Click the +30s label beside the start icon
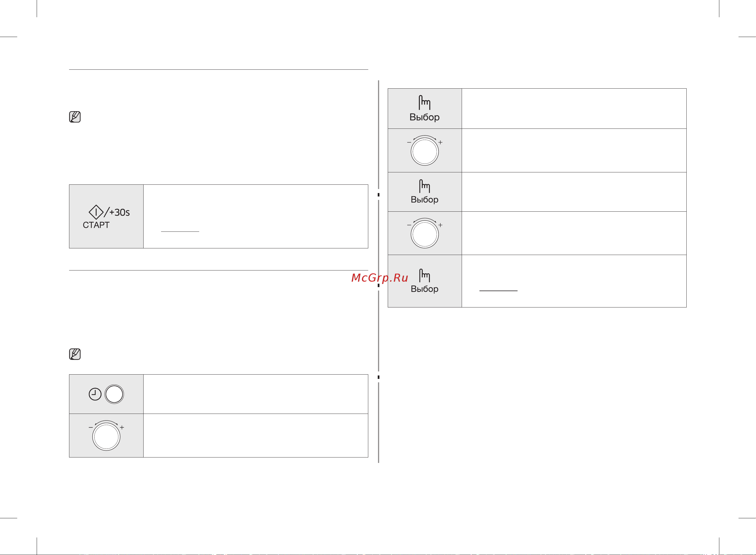The width and height of the screenshot is (756, 555). pos(120,212)
